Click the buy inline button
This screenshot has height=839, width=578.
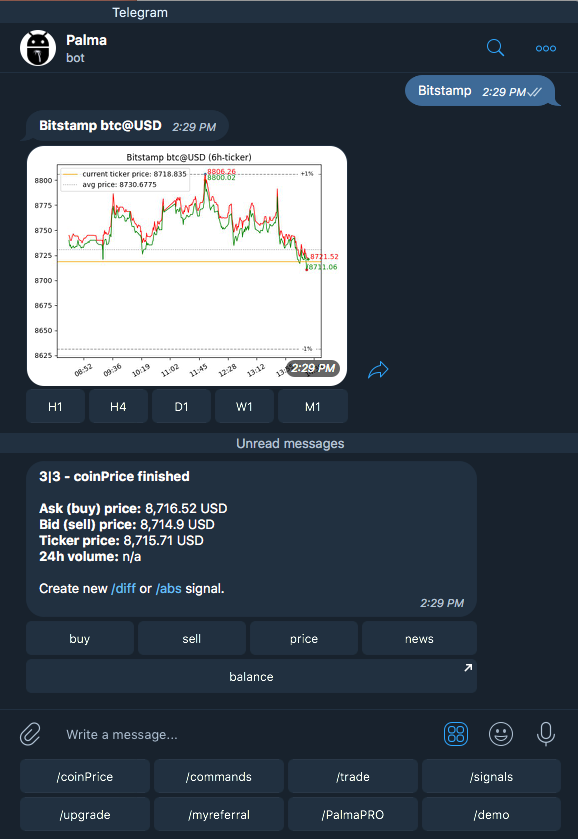tap(80, 638)
